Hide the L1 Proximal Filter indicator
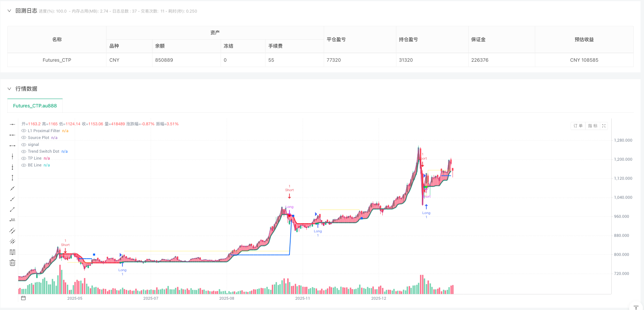Image resolution: width=644 pixels, height=310 pixels. tap(24, 131)
